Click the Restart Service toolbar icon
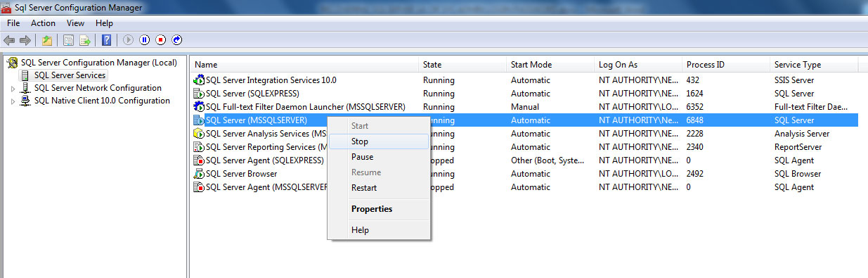Screen dimensions: 868x278 [177, 40]
